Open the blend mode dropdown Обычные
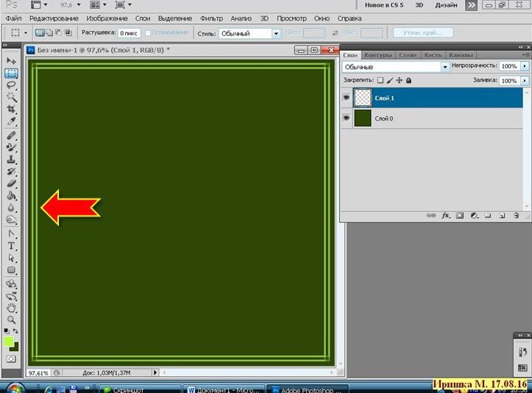 pos(396,66)
